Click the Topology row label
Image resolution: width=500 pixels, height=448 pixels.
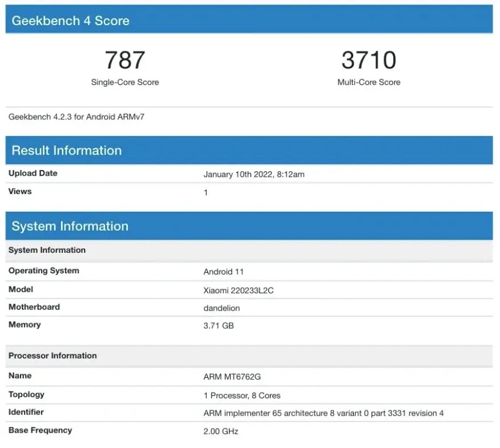click(x=26, y=394)
